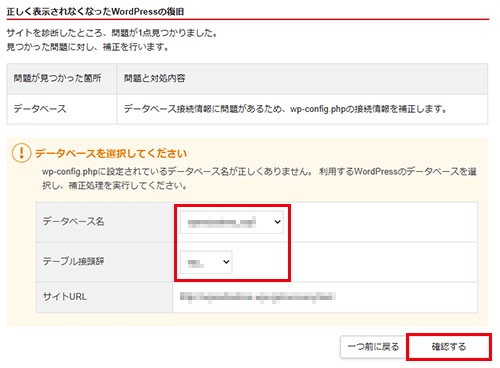Click the データベース名 label
Image resolution: width=500 pixels, height=368 pixels.
coord(73,222)
